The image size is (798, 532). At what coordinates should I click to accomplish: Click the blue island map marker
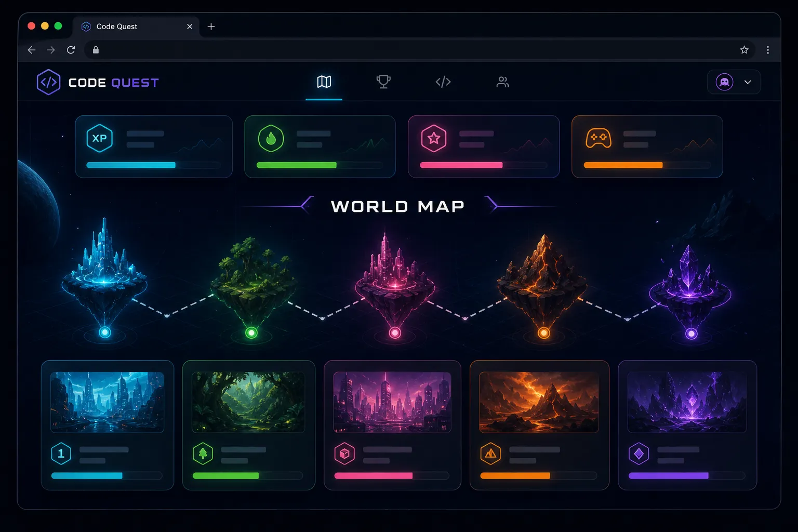coord(105,332)
